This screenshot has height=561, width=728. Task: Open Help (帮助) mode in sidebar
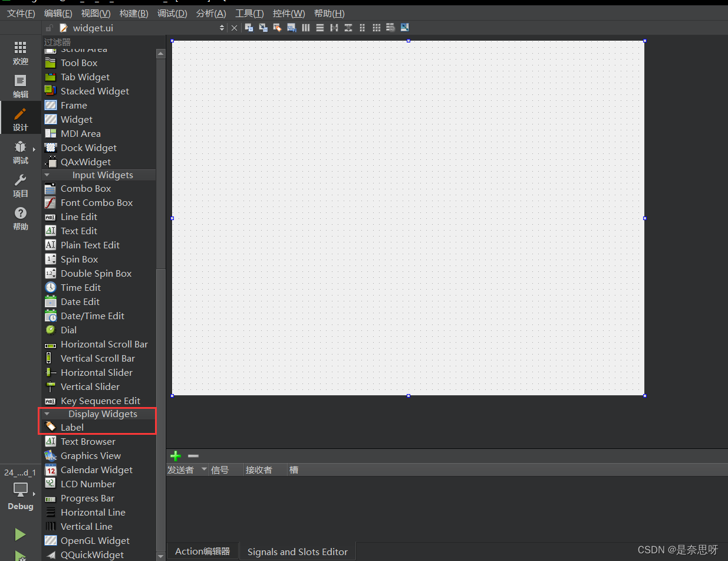pyautogui.click(x=21, y=218)
